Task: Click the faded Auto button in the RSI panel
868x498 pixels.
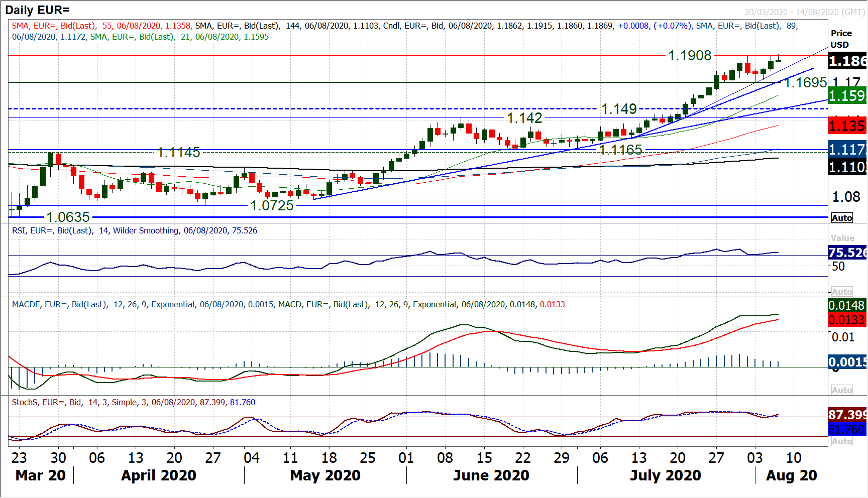Action: pyautogui.click(x=842, y=292)
